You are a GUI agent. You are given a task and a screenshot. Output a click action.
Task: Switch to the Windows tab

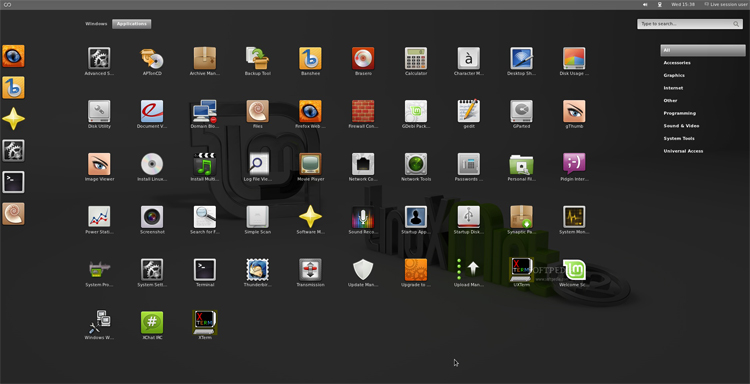pyautogui.click(x=96, y=23)
